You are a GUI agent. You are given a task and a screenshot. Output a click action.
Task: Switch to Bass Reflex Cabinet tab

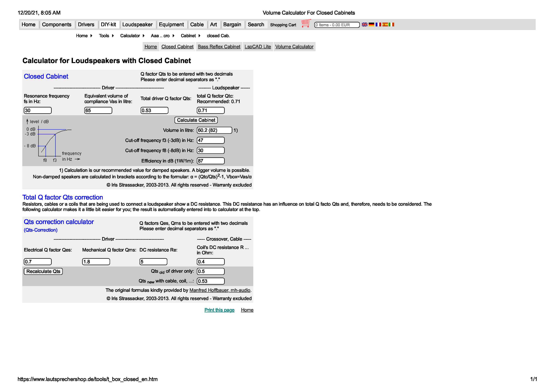pos(219,47)
